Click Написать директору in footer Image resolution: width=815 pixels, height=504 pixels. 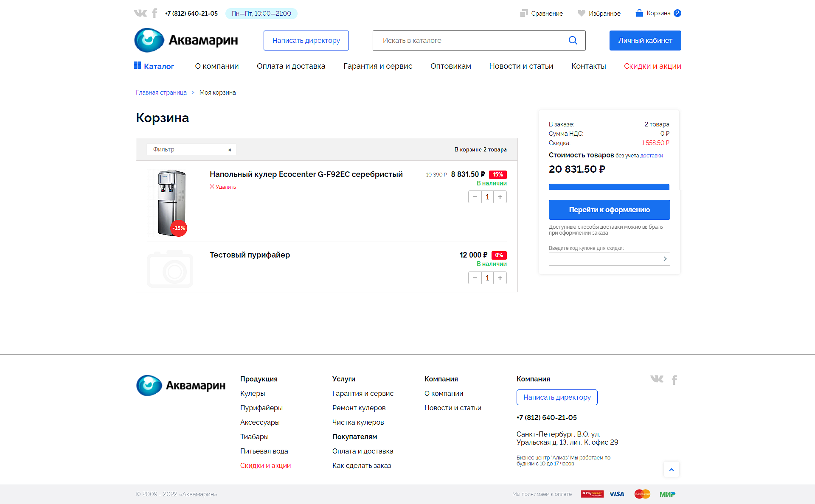tap(557, 397)
